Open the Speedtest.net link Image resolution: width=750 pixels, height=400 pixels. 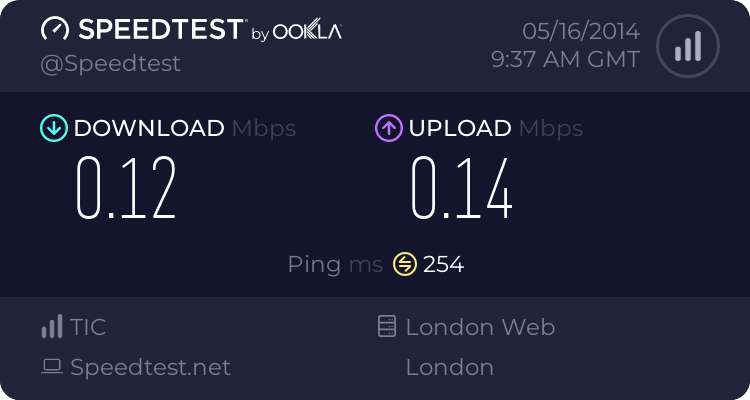150,367
